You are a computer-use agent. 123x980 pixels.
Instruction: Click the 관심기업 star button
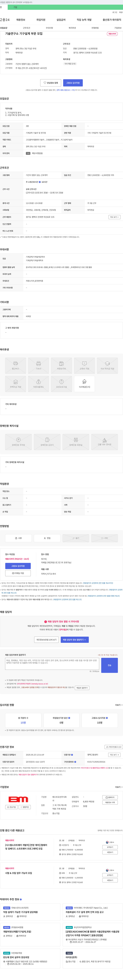[x=11, y=807]
